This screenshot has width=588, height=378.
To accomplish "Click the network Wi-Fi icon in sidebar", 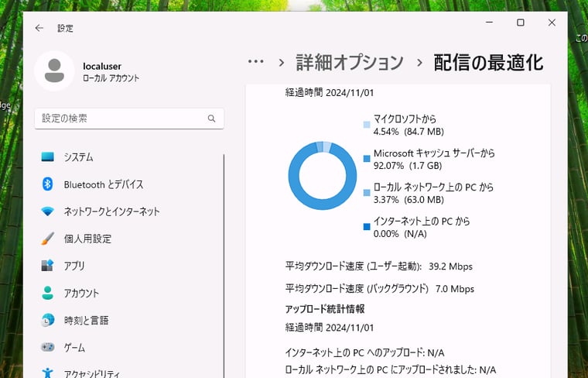I will (48, 211).
